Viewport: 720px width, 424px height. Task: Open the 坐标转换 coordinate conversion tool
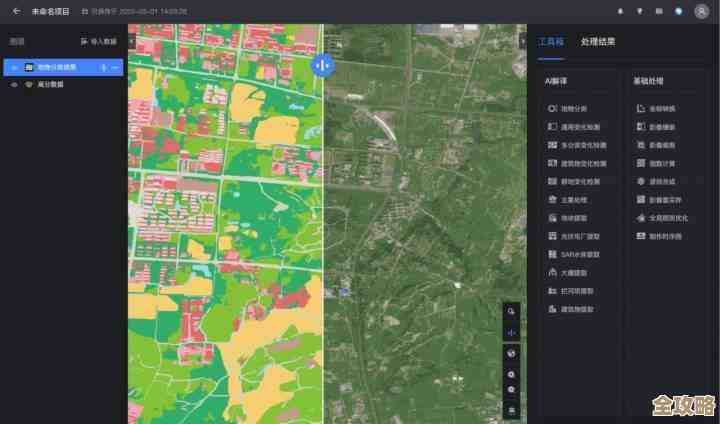(662, 108)
